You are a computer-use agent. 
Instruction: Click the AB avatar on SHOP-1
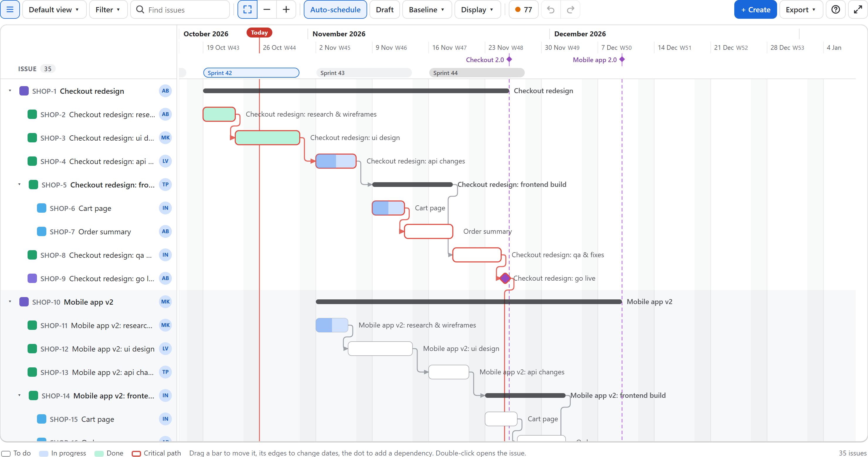tap(165, 91)
